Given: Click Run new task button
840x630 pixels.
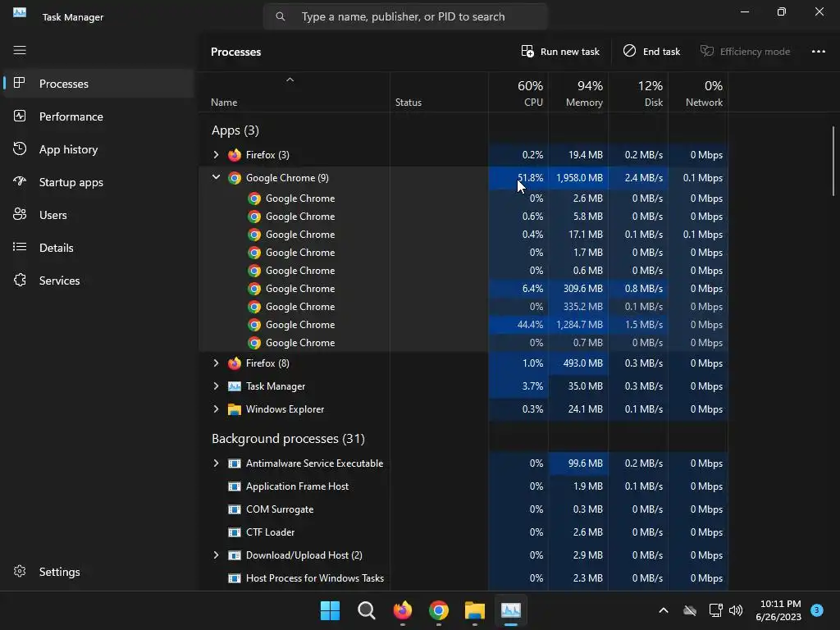Looking at the screenshot, I should pyautogui.click(x=560, y=52).
